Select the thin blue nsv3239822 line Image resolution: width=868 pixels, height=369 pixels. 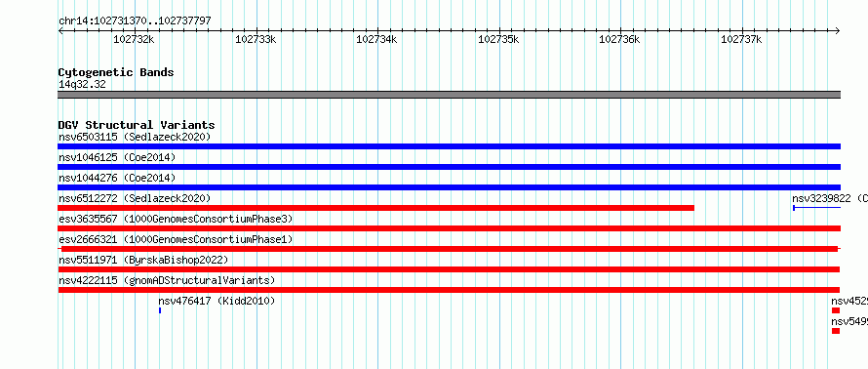(816, 208)
